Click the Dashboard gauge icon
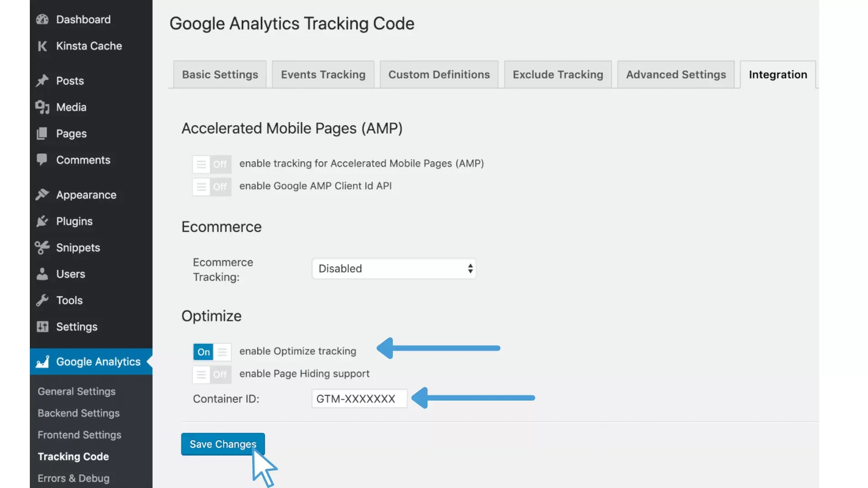 pyautogui.click(x=42, y=19)
